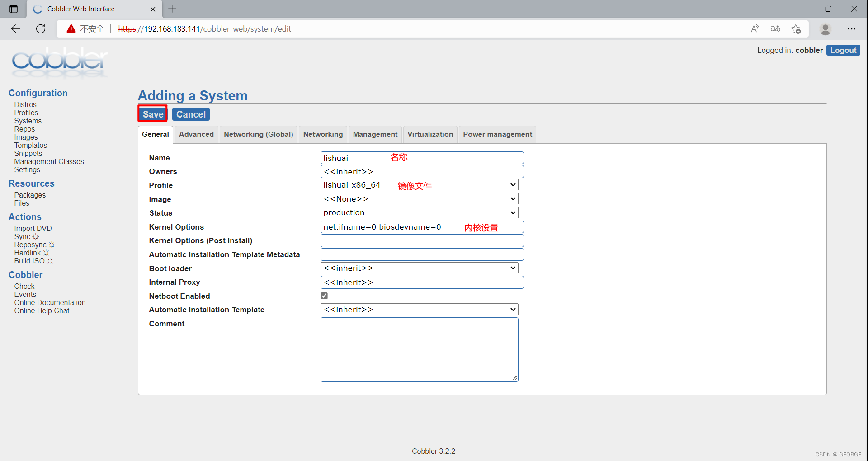
Task: Open the Boot loader dropdown
Action: click(420, 268)
